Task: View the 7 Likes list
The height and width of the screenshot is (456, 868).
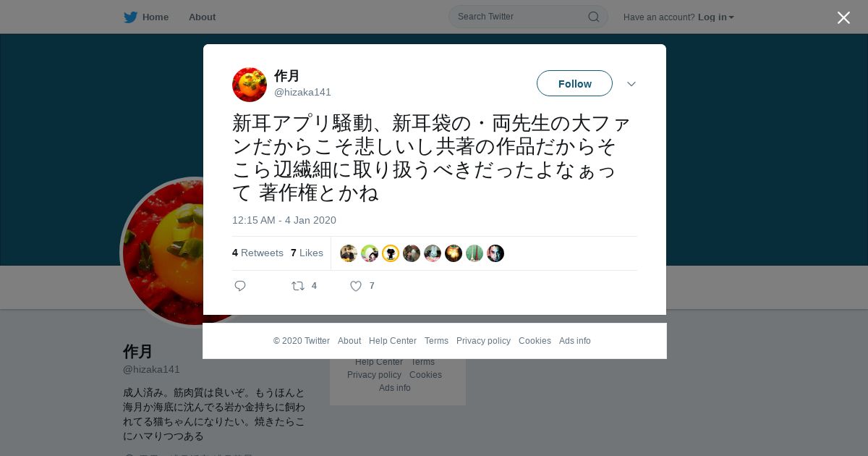Action: point(307,253)
